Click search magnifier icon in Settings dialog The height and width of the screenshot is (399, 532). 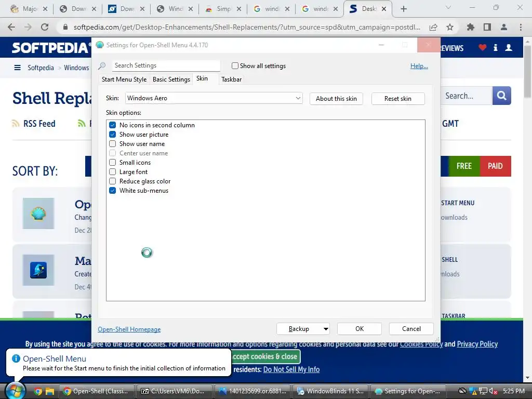click(102, 66)
